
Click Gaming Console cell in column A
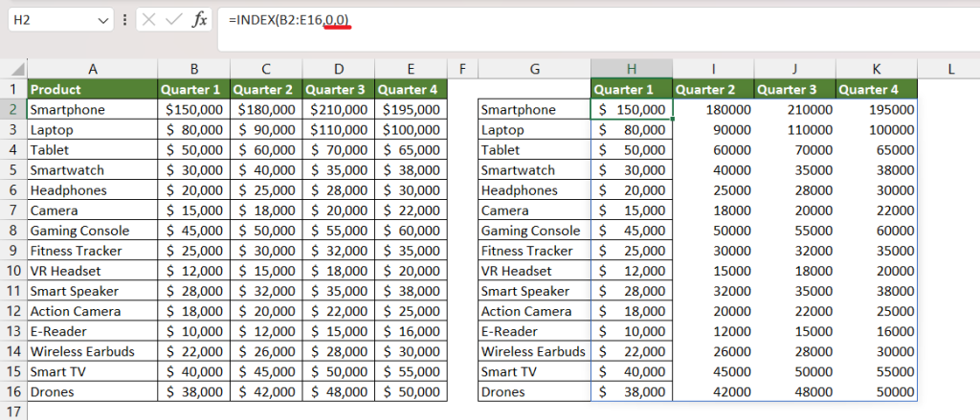[93, 230]
